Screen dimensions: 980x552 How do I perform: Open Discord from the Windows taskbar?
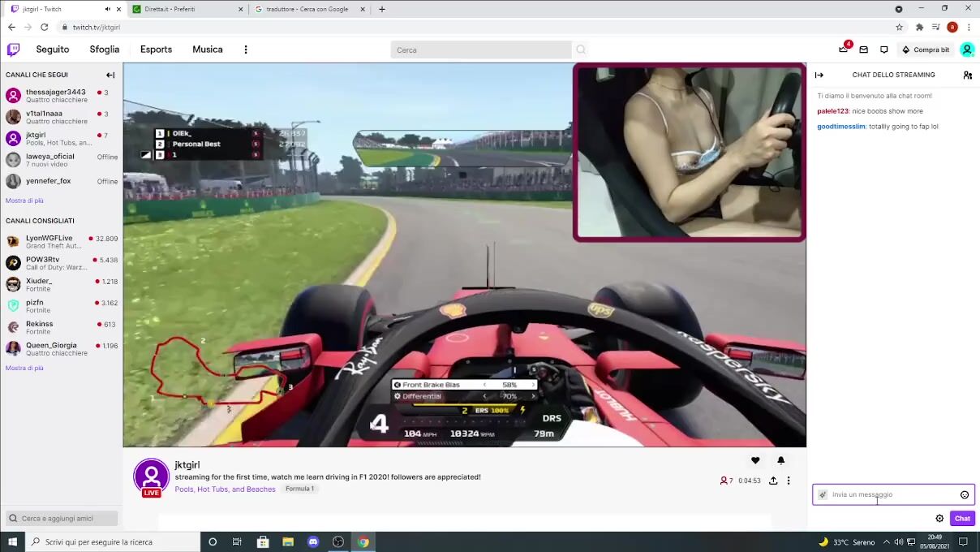(313, 541)
